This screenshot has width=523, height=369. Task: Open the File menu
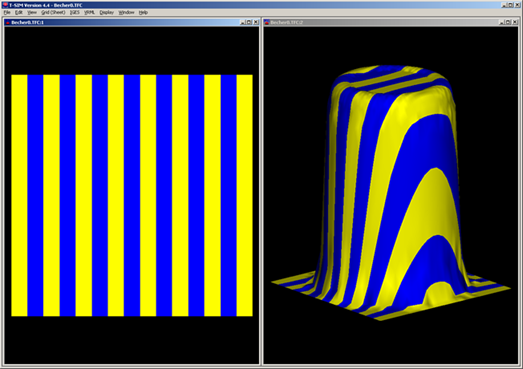point(7,12)
